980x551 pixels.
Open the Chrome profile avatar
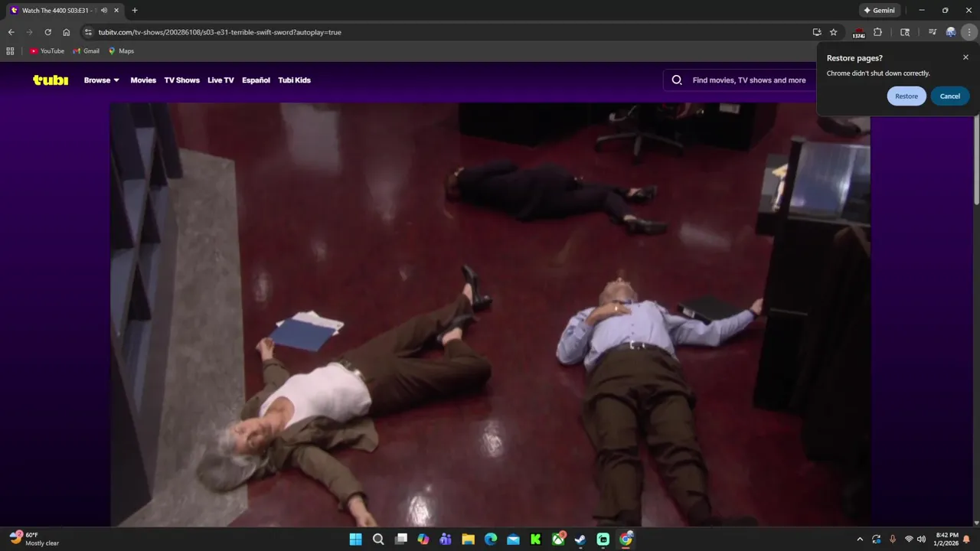click(951, 32)
